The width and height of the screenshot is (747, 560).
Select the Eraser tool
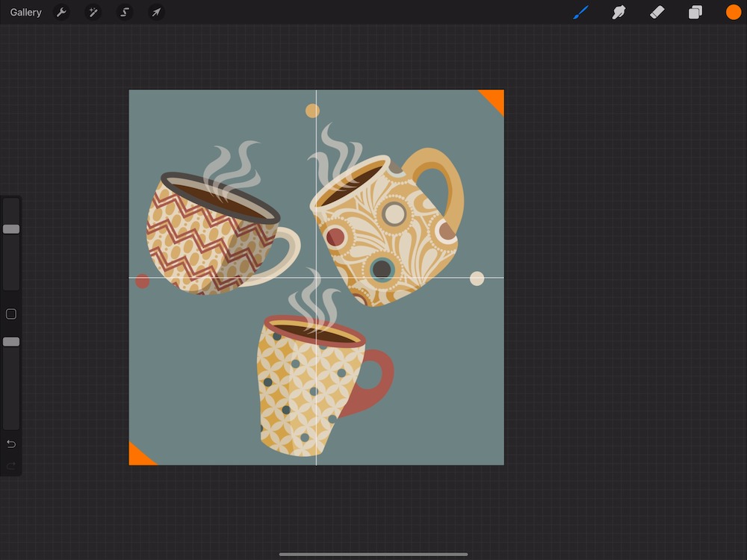657,13
